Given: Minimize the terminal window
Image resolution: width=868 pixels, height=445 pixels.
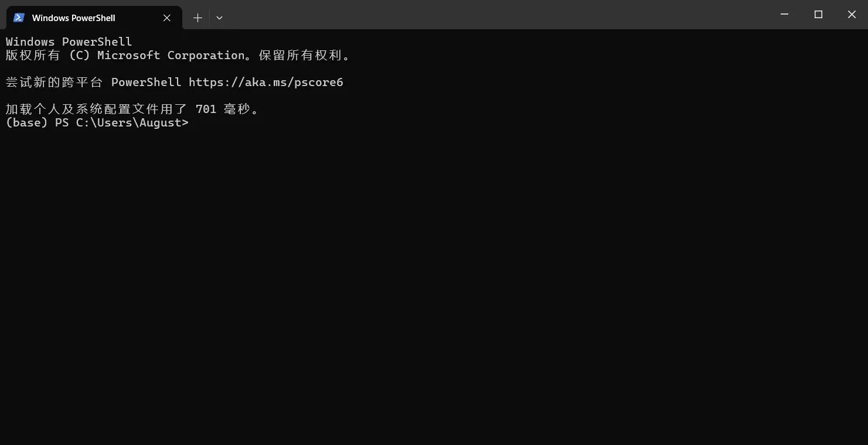Looking at the screenshot, I should point(785,15).
